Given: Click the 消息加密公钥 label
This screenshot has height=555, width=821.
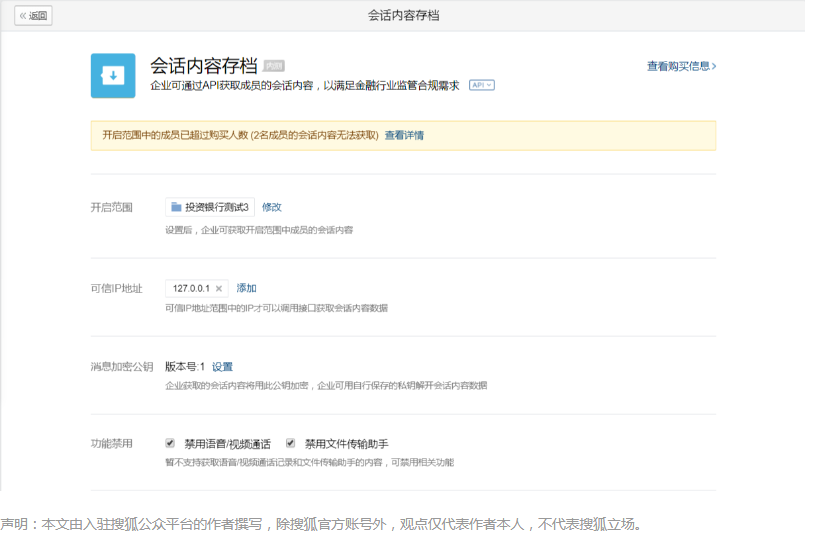Looking at the screenshot, I should tap(121, 367).
